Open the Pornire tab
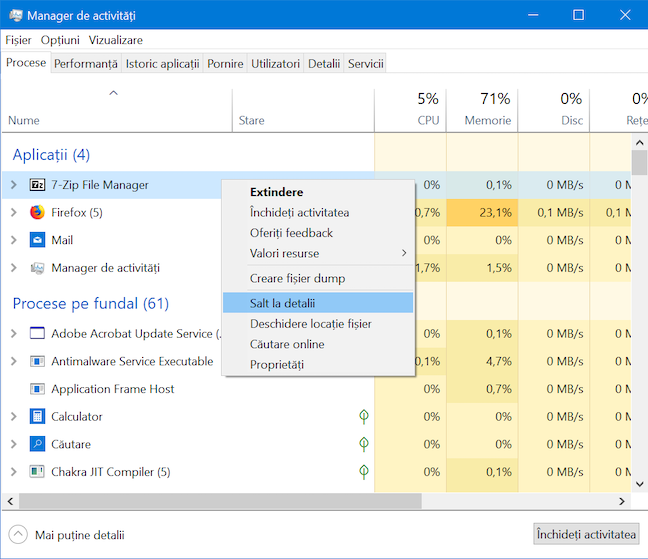 225,64
